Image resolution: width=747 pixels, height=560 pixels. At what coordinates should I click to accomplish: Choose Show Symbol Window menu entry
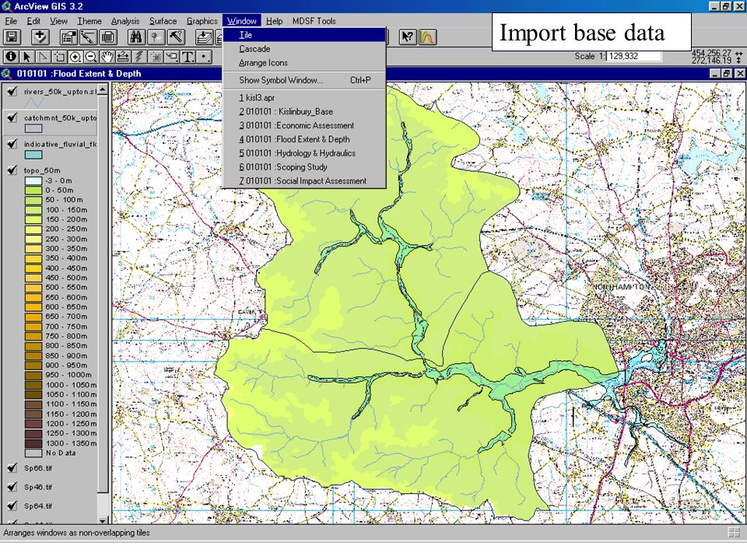(304, 80)
